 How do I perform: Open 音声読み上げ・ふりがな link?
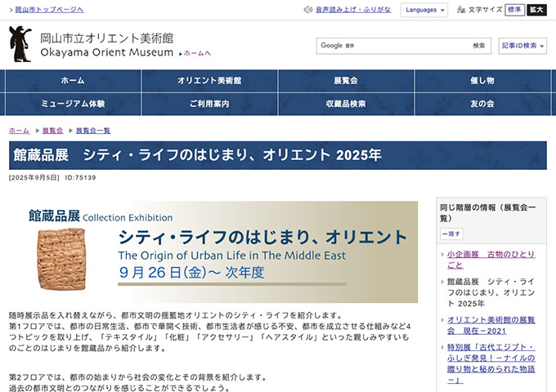coord(353,10)
